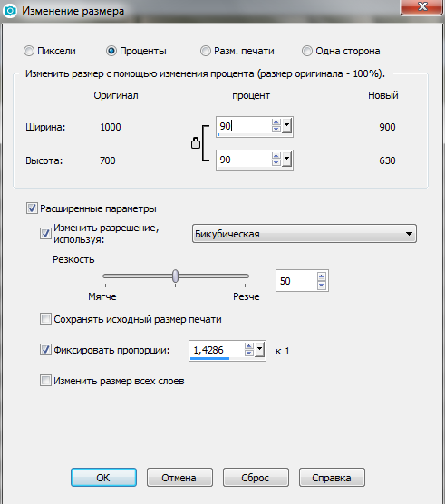445x504 pixels.
Task: Enable Сохранять исходный размер печати
Action: click(45, 319)
